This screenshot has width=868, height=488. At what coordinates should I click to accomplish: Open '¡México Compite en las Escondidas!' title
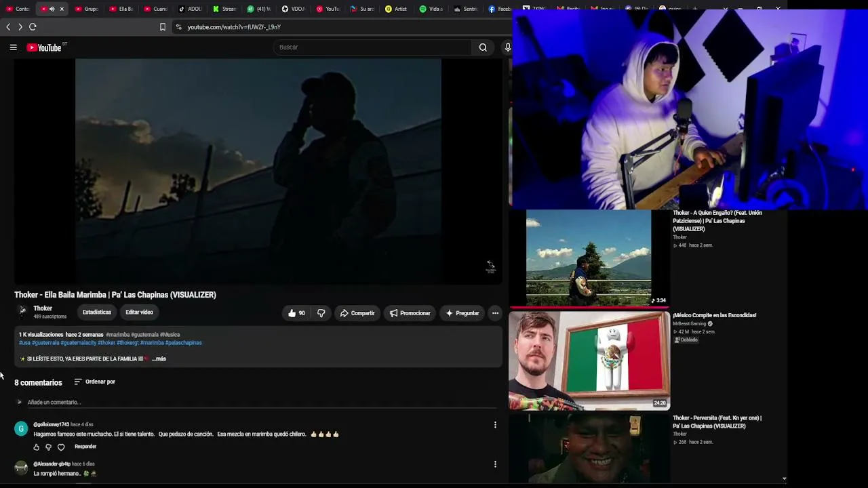tap(714, 315)
